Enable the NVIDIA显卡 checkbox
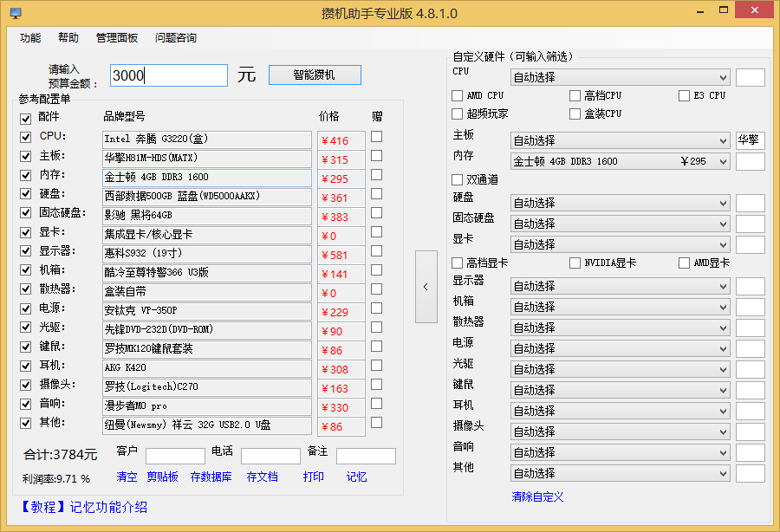 pos(575,263)
